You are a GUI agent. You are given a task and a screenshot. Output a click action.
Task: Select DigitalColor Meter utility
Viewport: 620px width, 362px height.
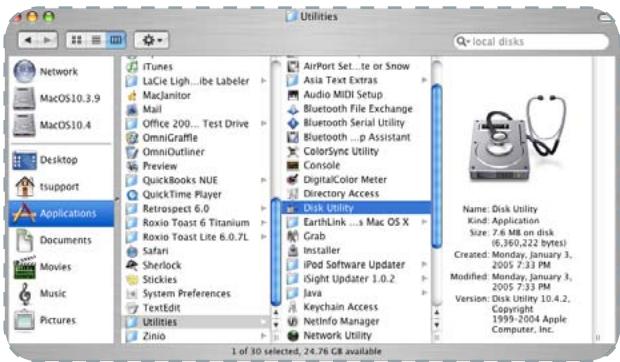point(337,179)
